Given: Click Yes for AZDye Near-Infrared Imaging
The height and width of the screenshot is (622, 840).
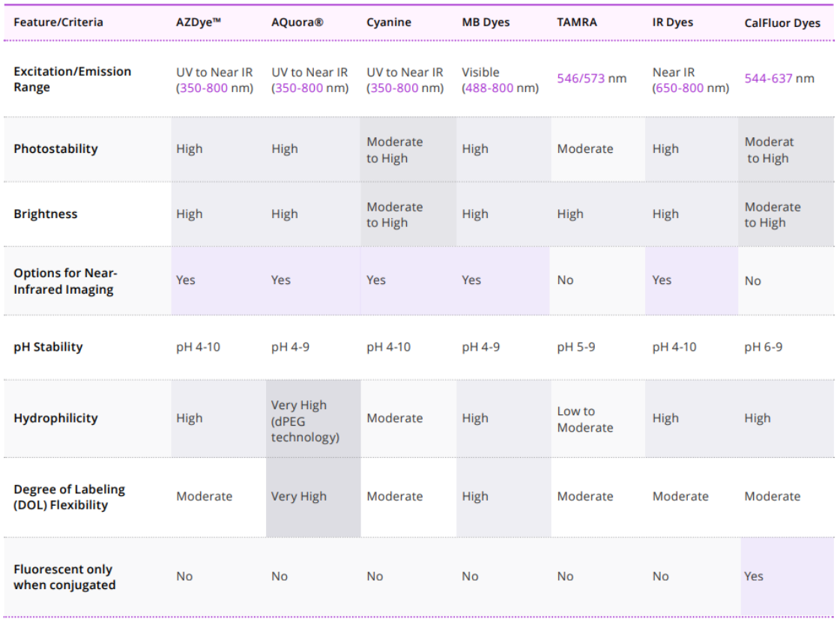Looking at the screenshot, I should (186, 280).
